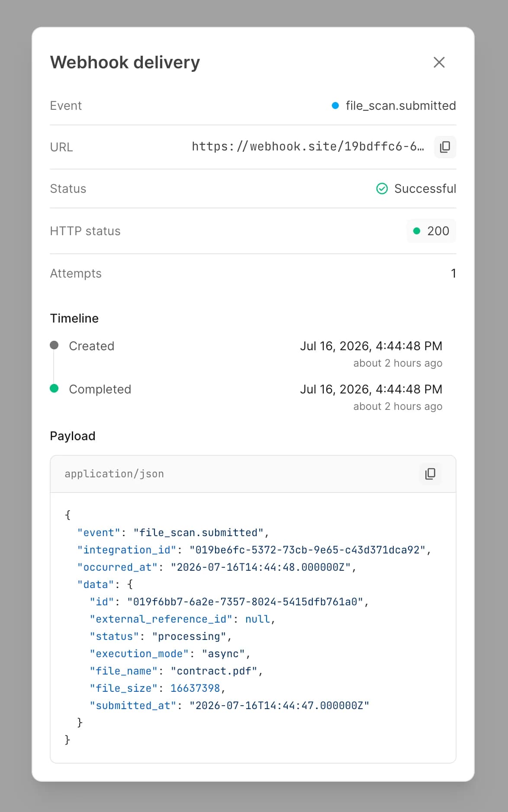Click the HTTP status label
508x812 pixels.
point(85,231)
